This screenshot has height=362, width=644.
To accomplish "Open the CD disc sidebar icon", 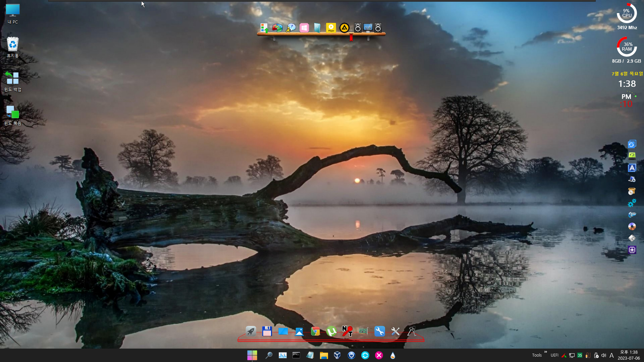I will [632, 227].
